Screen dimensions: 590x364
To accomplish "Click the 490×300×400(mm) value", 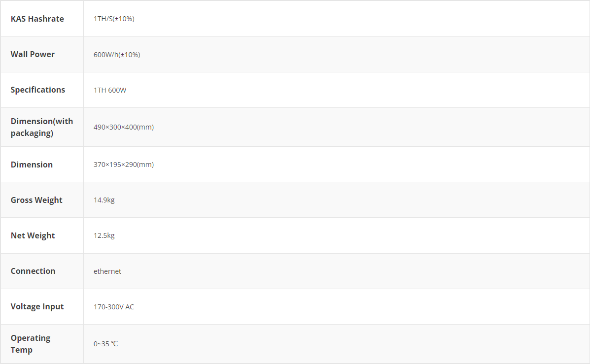I will point(124,127).
